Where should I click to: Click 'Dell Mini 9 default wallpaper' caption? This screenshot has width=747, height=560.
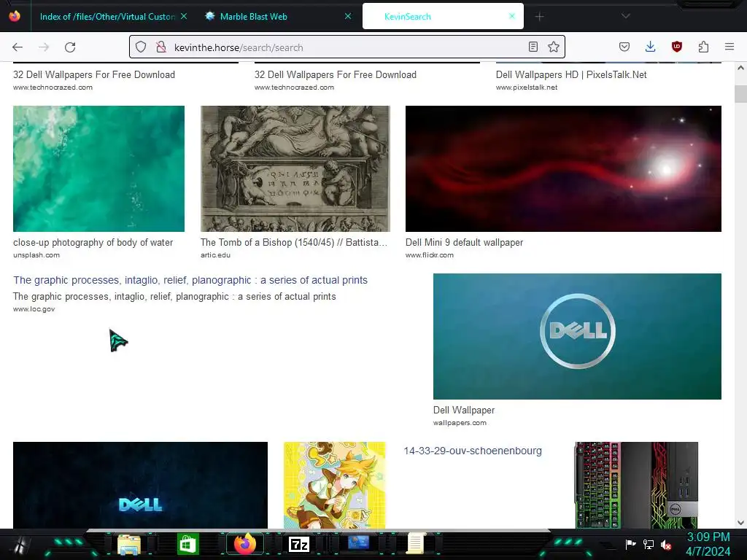tap(464, 242)
